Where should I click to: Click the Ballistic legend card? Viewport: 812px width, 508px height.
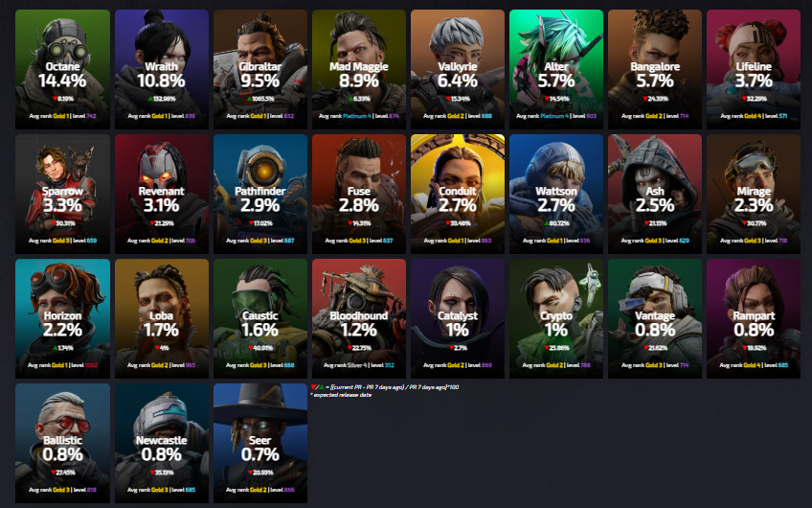click(62, 443)
